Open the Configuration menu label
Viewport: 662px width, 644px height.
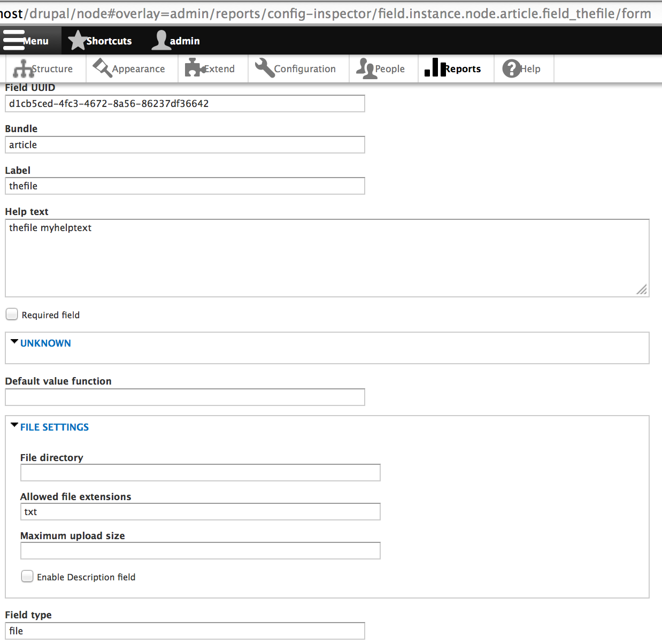(x=305, y=69)
